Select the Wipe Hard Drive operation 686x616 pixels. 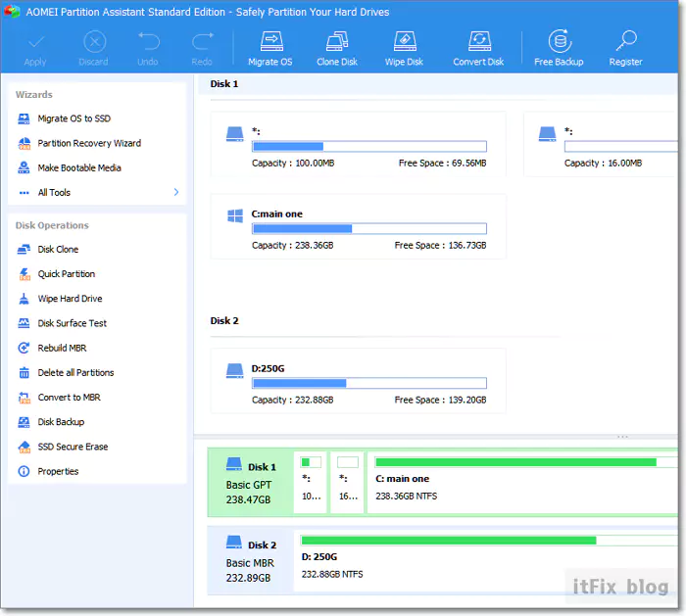[70, 299]
